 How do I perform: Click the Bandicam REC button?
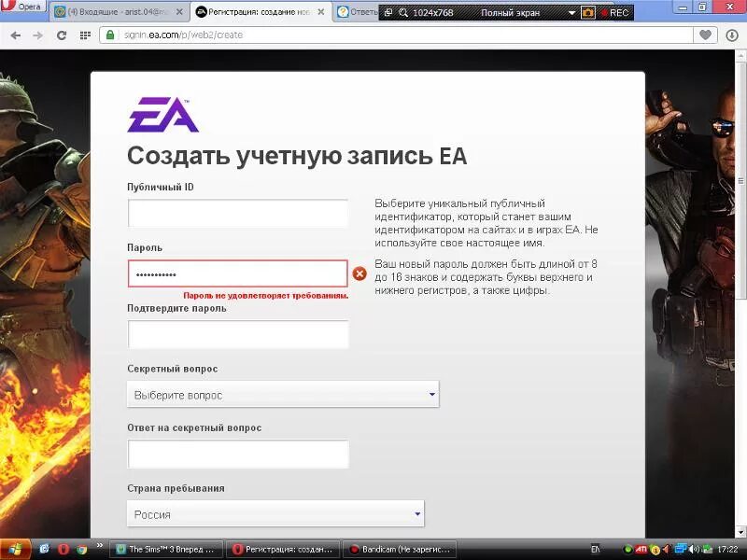point(615,13)
